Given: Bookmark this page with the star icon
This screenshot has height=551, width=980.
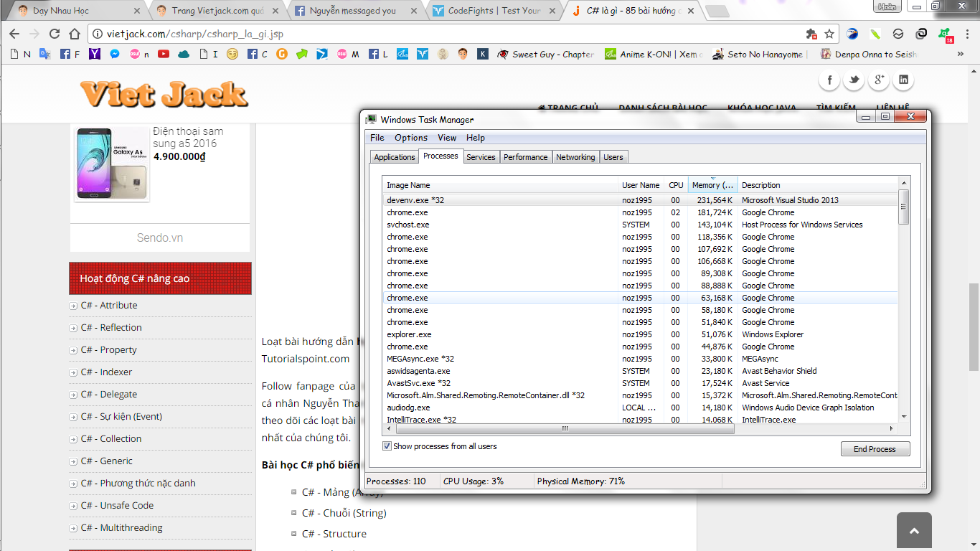Looking at the screenshot, I should (829, 34).
